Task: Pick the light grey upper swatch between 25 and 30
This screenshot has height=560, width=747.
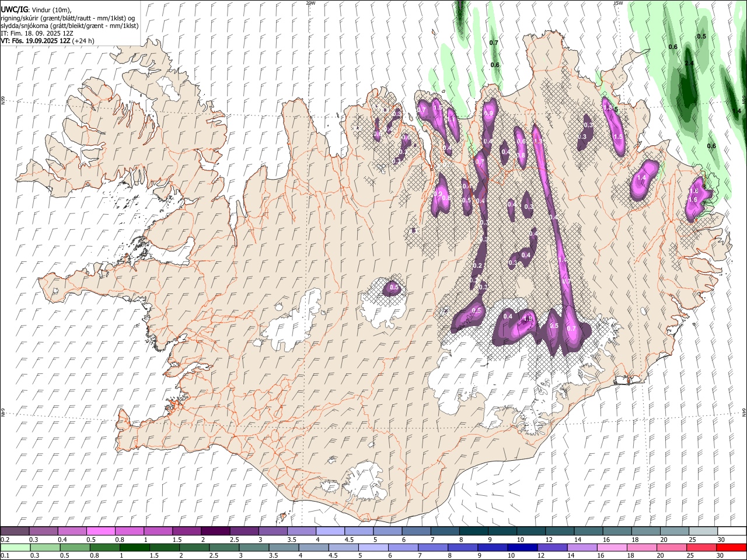Action: 703,531
